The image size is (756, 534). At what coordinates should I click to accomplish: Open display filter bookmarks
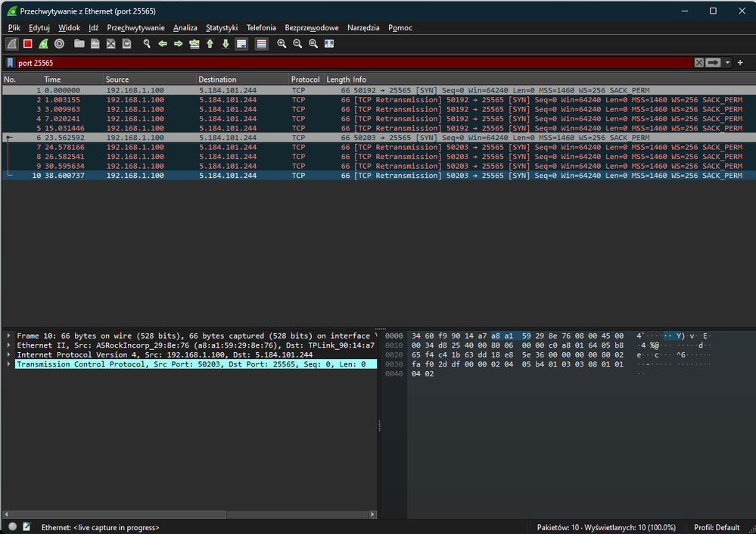tap(11, 63)
